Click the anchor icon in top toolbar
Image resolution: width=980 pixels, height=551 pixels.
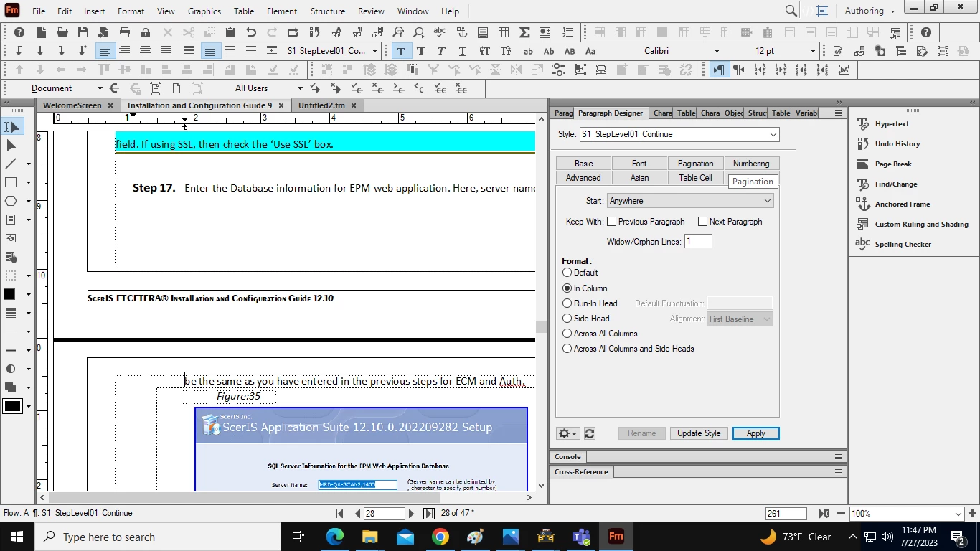[x=462, y=32]
